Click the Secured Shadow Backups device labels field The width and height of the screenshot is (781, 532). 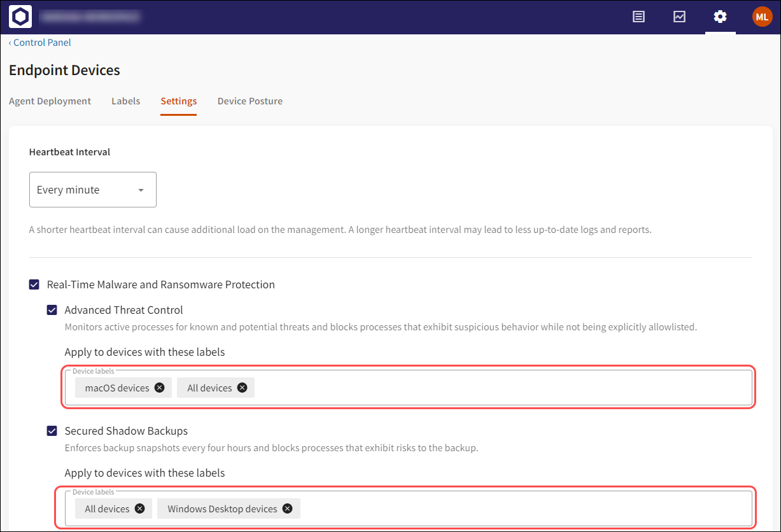tap(522, 508)
